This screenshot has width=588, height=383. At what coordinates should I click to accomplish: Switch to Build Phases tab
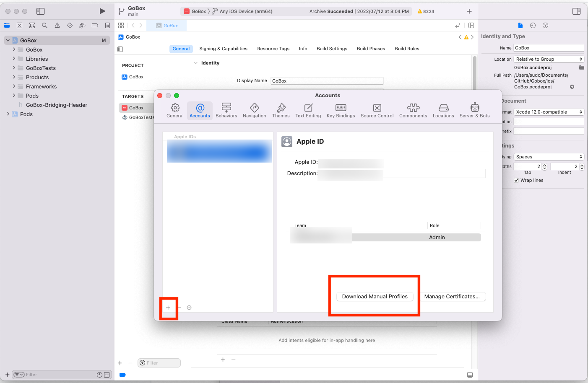pyautogui.click(x=371, y=49)
